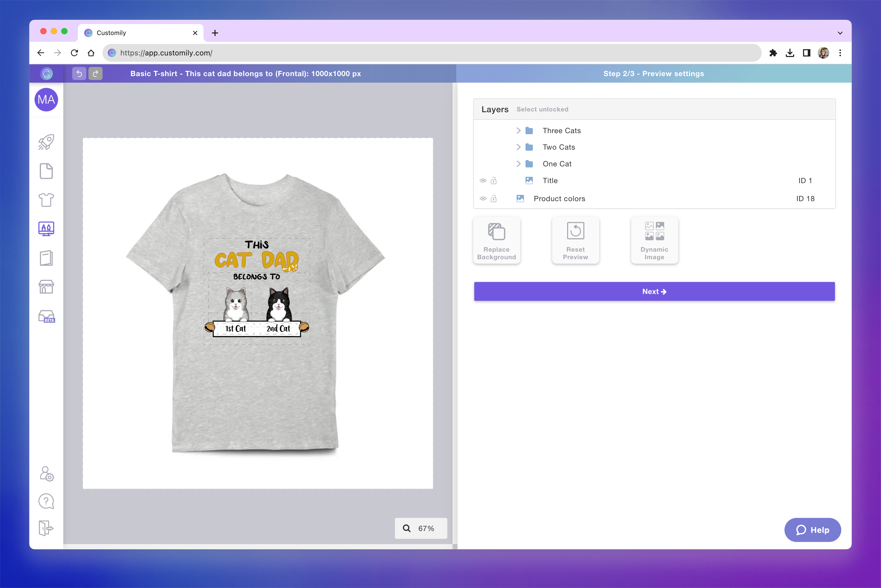Open the storefront icon in sidebar

point(46,287)
